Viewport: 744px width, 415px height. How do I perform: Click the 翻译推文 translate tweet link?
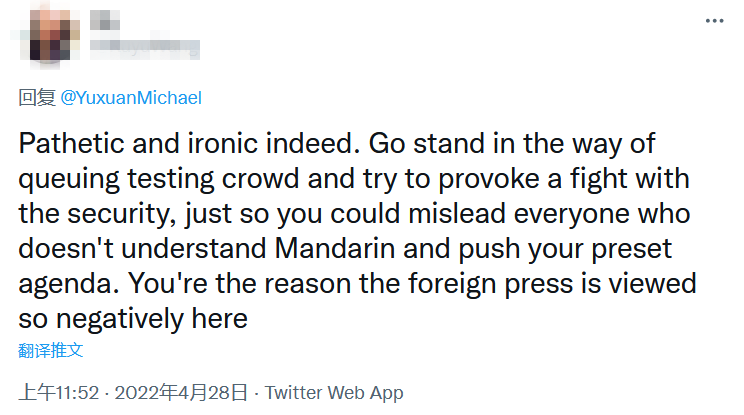pyautogui.click(x=50, y=350)
